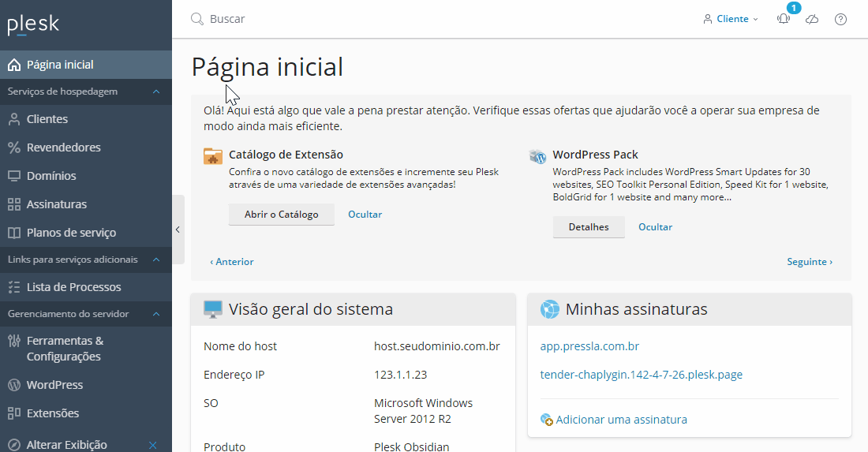Image resolution: width=868 pixels, height=452 pixels.
Task: Click the user icon next to Cliente
Action: 708,19
